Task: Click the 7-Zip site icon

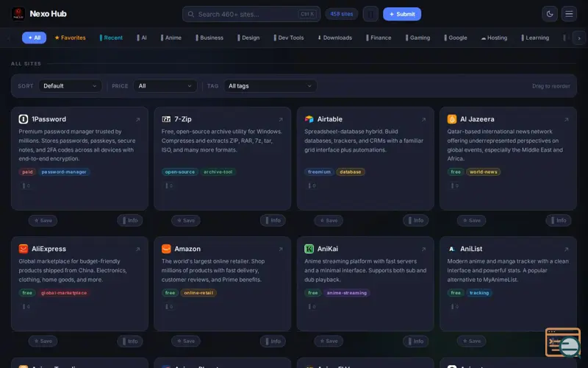Action: tap(166, 119)
